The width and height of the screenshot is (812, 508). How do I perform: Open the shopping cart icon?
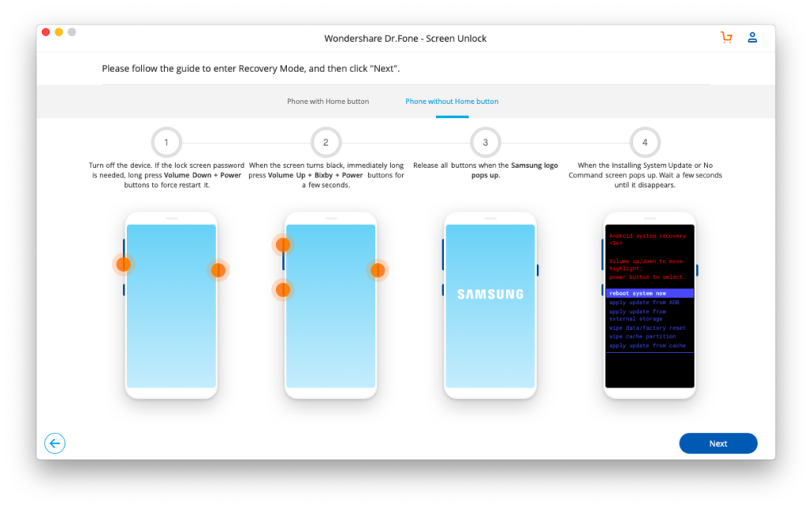coord(726,36)
